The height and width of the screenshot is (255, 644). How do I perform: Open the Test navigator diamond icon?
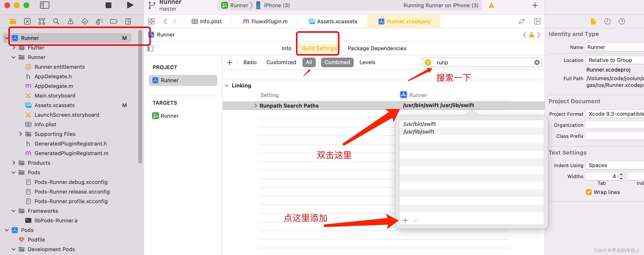[85, 22]
